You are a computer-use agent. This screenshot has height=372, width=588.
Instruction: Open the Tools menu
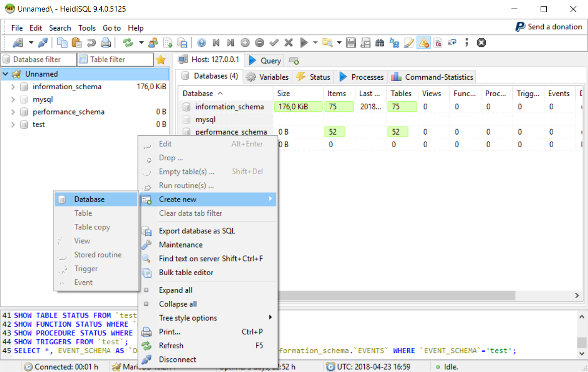[87, 28]
